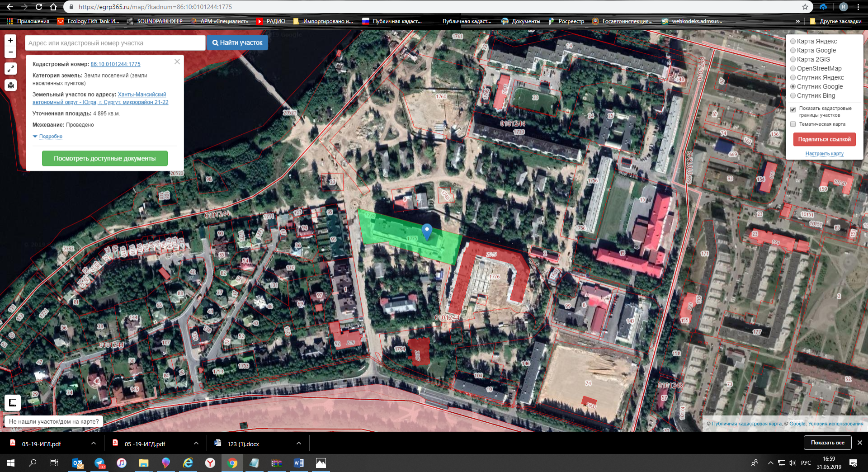This screenshot has width=868, height=472.
Task: Open options for 123 (1).docx download
Action: coord(299,444)
